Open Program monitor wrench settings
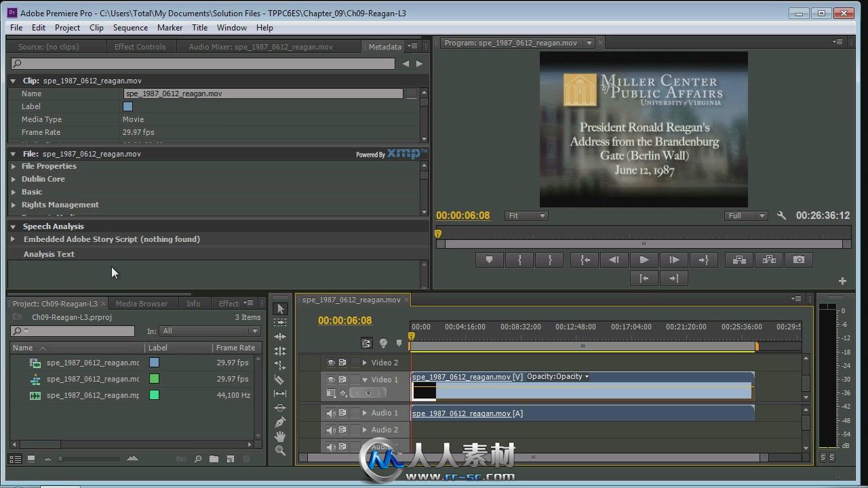 point(781,216)
